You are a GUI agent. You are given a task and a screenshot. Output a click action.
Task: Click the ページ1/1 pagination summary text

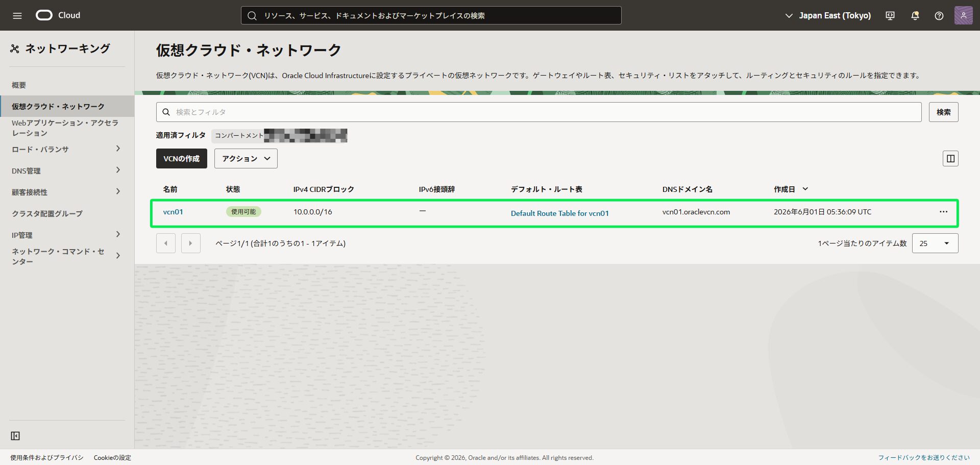[x=281, y=243]
